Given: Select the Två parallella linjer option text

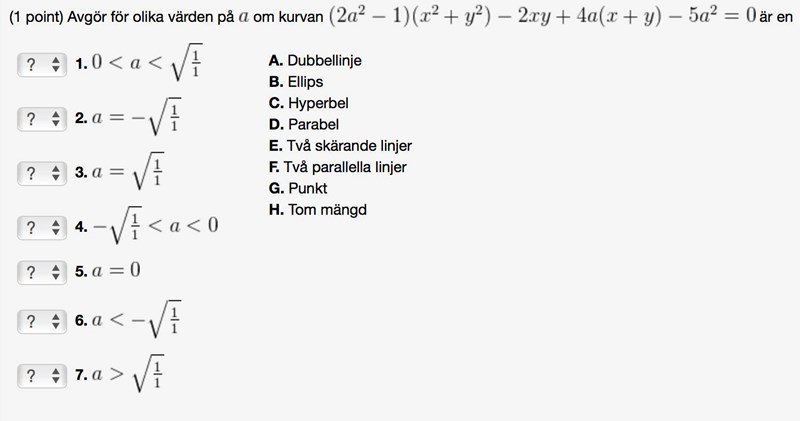Looking at the screenshot, I should click(338, 167).
